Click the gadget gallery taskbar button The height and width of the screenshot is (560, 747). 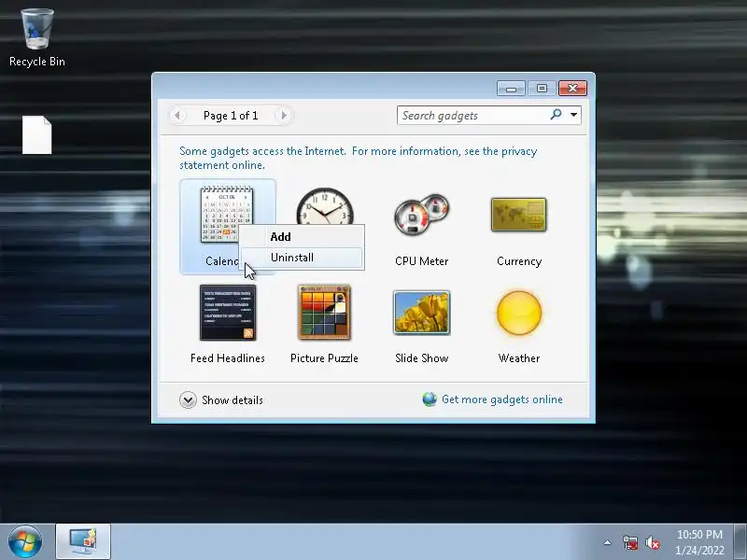83,542
